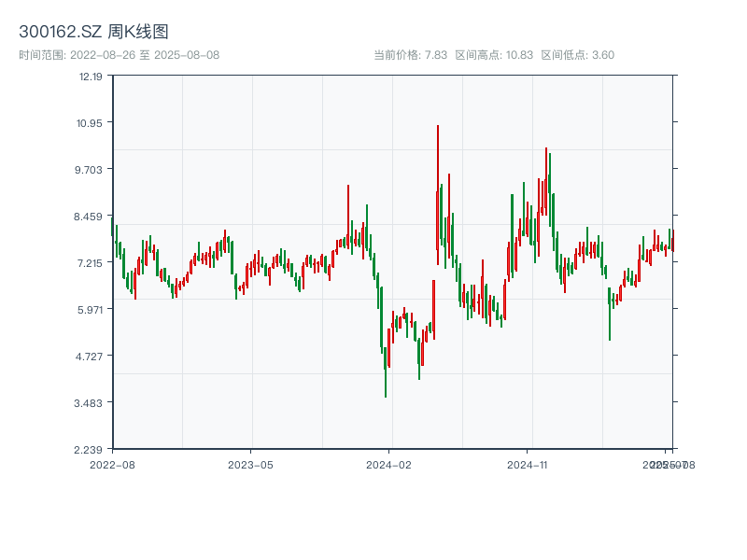The image size is (747, 560).
Task: Click the y-axis value 10.95
Action: point(90,123)
